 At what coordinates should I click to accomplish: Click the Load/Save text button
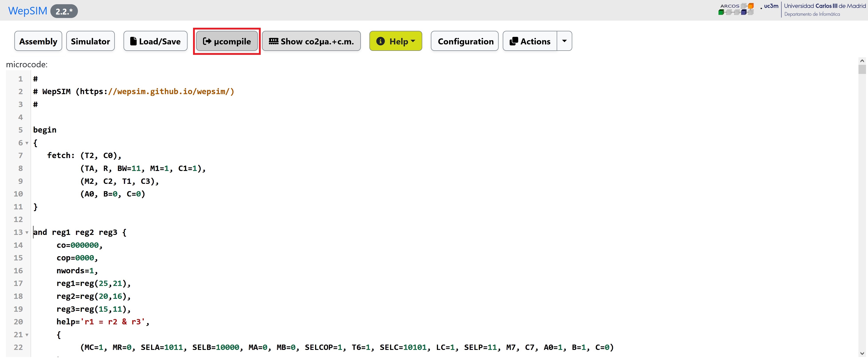pyautogui.click(x=155, y=42)
